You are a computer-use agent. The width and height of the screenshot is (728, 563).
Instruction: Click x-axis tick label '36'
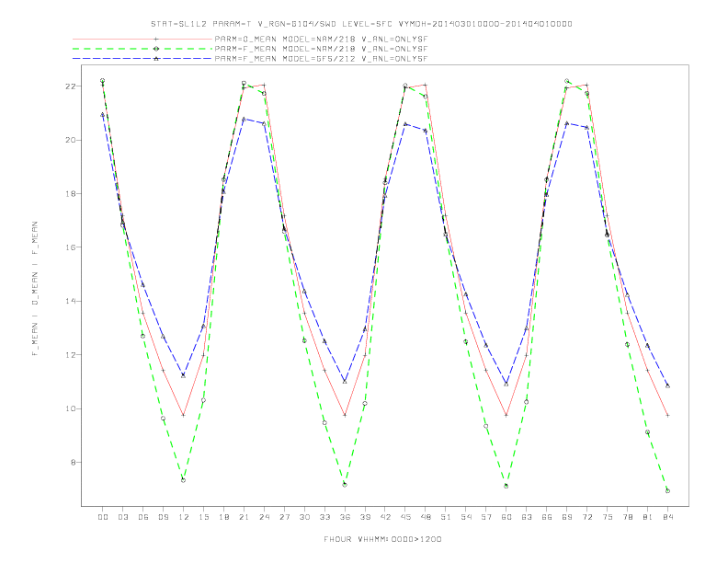click(345, 517)
